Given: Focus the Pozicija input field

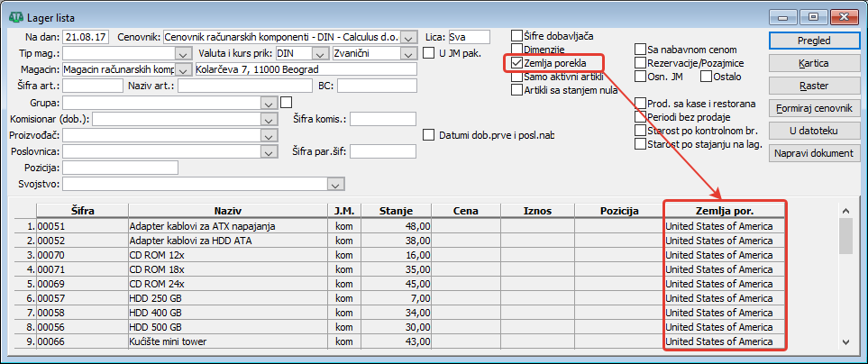Looking at the screenshot, I should click(121, 168).
